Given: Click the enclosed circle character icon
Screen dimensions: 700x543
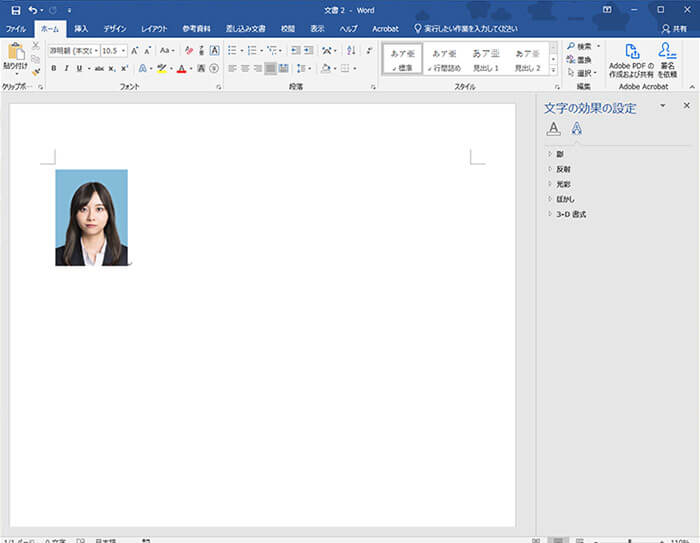Looking at the screenshot, I should click(214, 68).
